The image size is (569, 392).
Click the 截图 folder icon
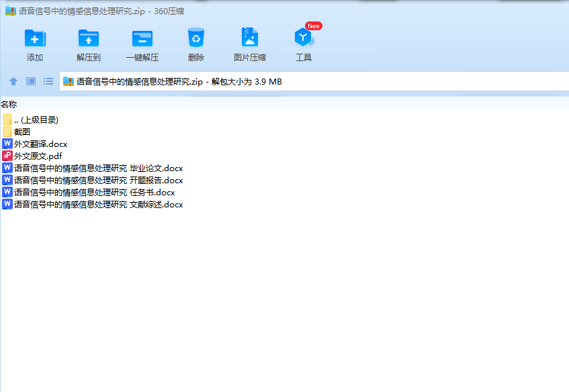click(x=7, y=132)
